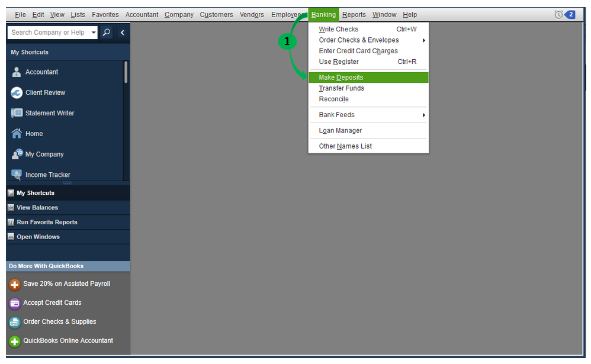This screenshot has height=364, width=591.
Task: Open the Reports menu
Action: pyautogui.click(x=354, y=15)
